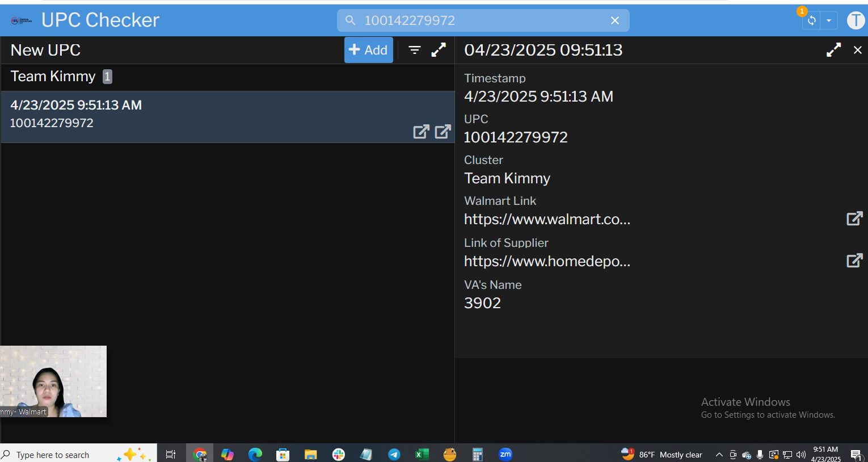This screenshot has width=868, height=462.
Task: Click the Meet Now camera tray icon
Action: click(x=733, y=455)
